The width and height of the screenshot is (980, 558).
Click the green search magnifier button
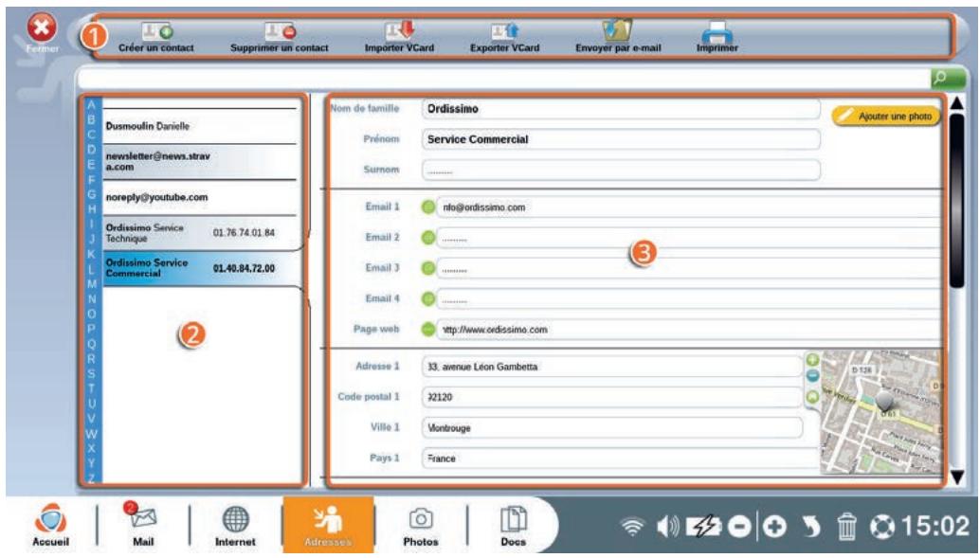click(948, 78)
